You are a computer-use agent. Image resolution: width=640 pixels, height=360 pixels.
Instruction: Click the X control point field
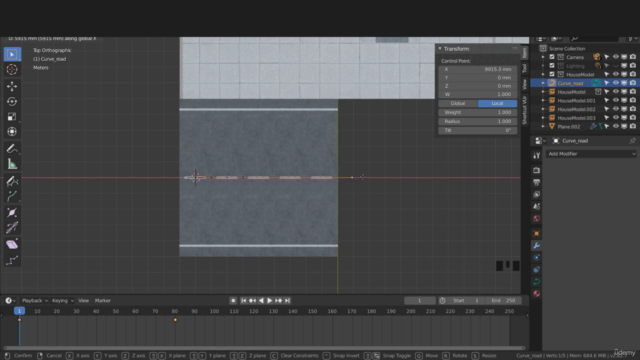tap(478, 69)
